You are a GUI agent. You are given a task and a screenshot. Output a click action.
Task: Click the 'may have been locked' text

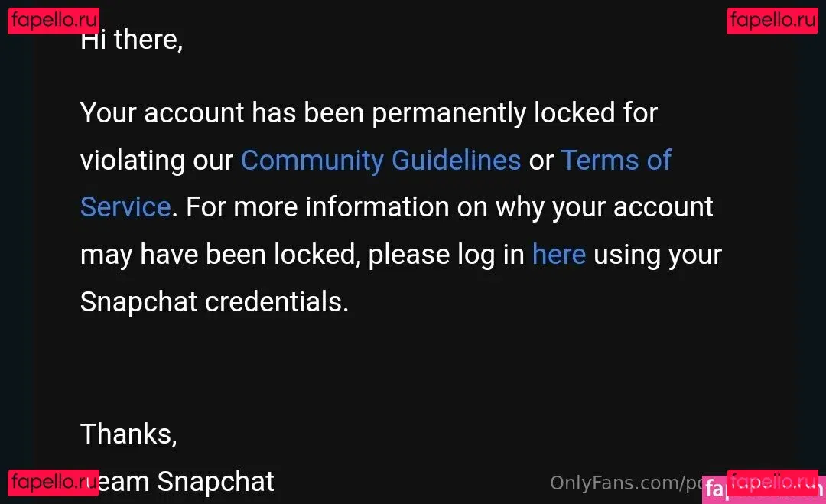(x=219, y=255)
